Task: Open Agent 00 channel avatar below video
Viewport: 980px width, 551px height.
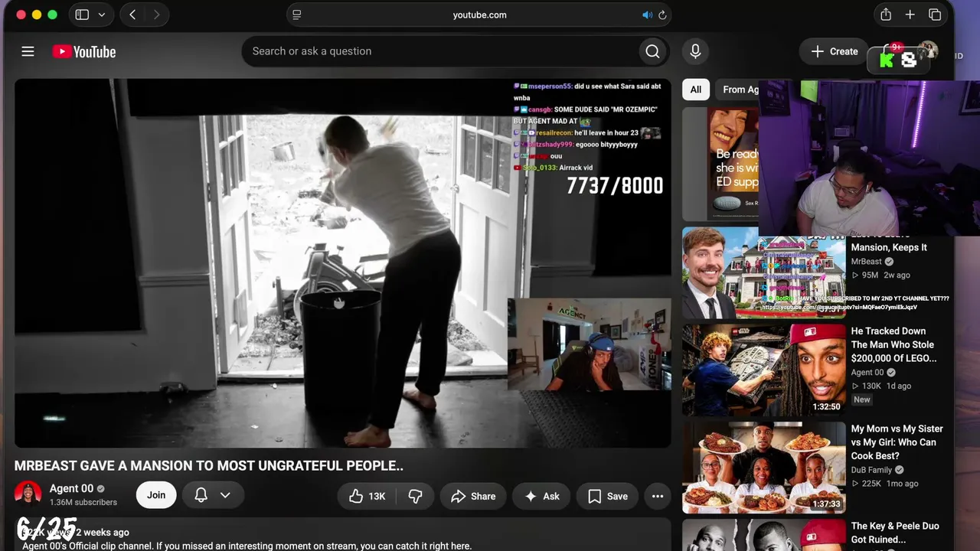Action: click(x=28, y=494)
